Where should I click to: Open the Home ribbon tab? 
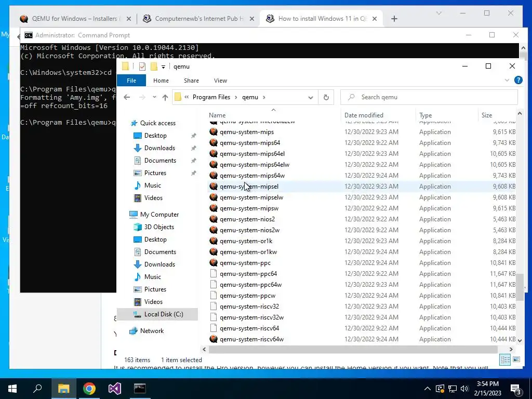pos(161,81)
